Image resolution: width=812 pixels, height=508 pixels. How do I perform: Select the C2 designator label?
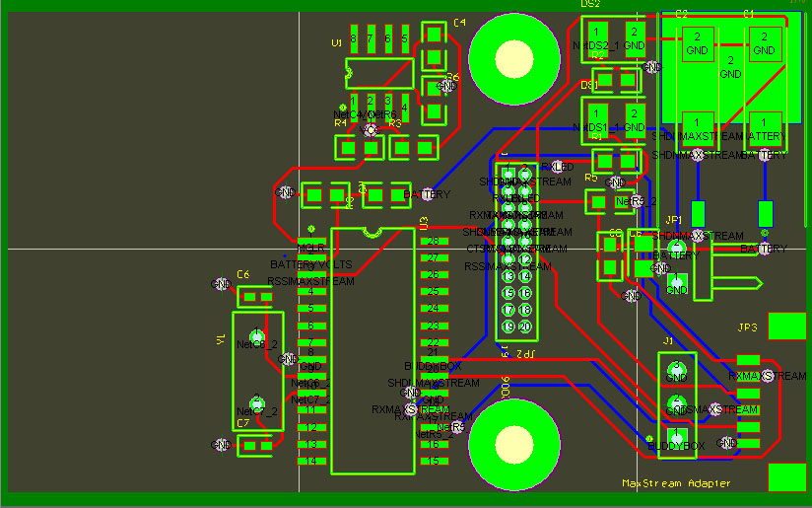click(682, 14)
